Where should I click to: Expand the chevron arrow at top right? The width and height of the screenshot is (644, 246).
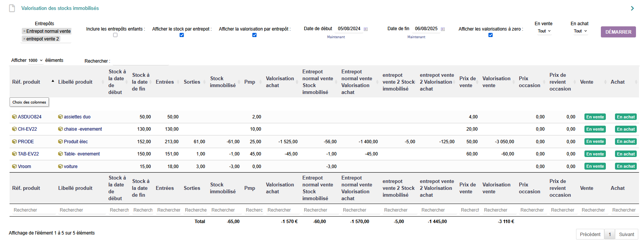click(633, 8)
